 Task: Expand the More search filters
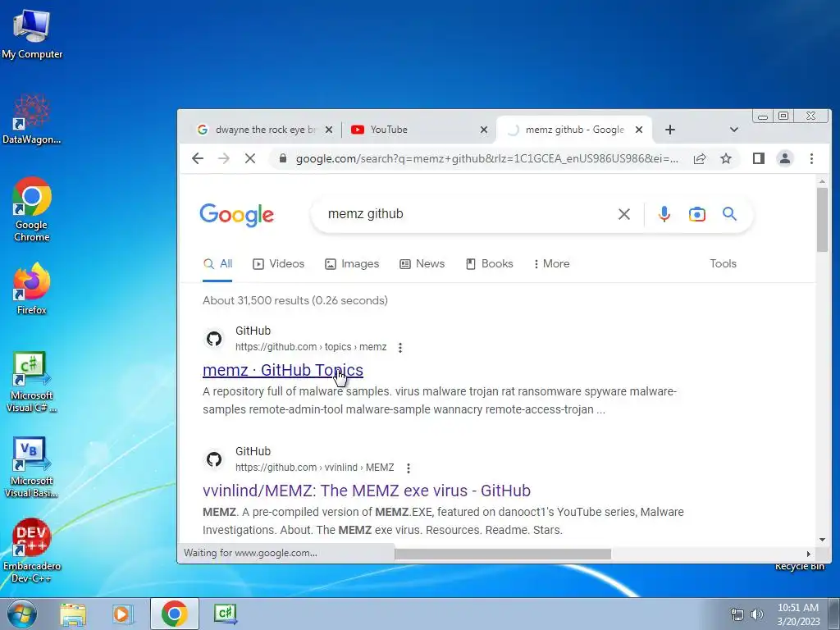pyautogui.click(x=551, y=263)
